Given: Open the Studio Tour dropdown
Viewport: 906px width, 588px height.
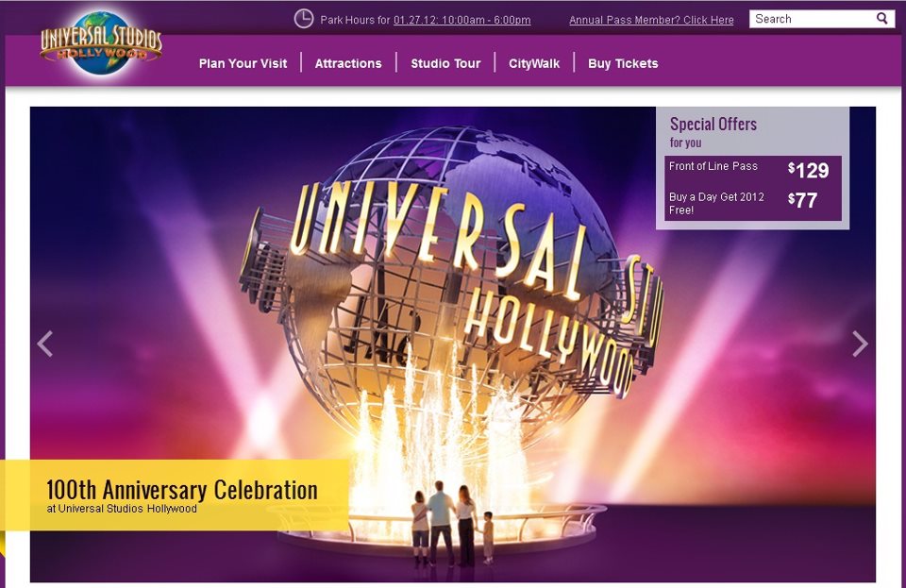Looking at the screenshot, I should pyautogui.click(x=445, y=63).
